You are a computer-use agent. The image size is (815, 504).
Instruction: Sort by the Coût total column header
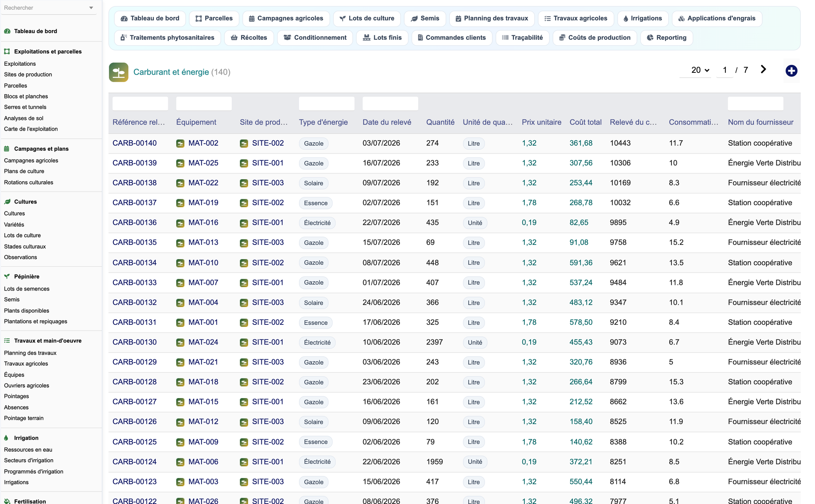pos(585,122)
